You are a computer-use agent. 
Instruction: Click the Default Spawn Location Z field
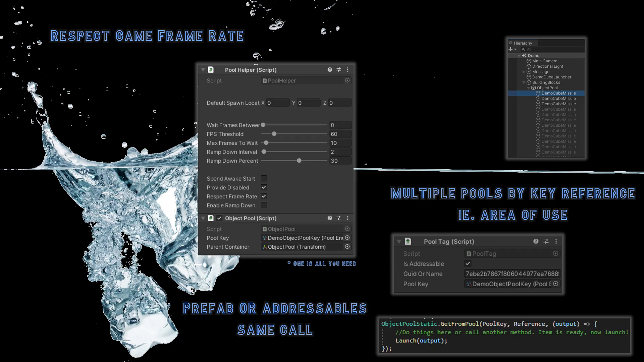340,103
